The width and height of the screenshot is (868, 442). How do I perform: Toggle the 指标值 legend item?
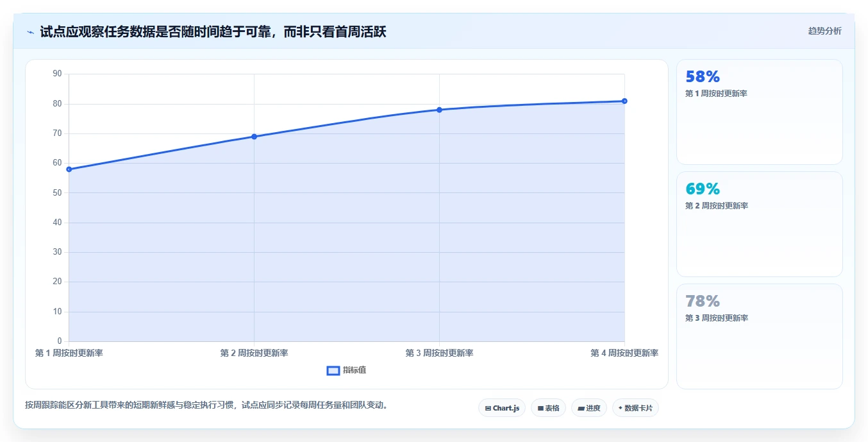click(x=347, y=370)
